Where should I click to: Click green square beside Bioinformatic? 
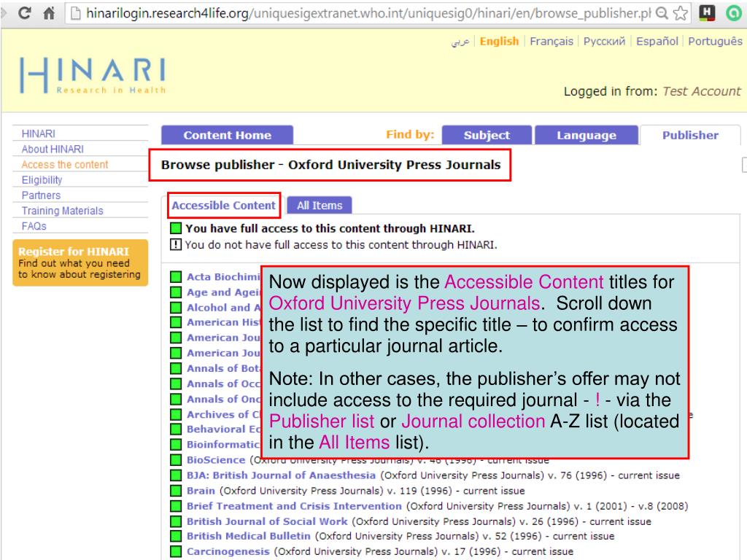[x=176, y=444]
